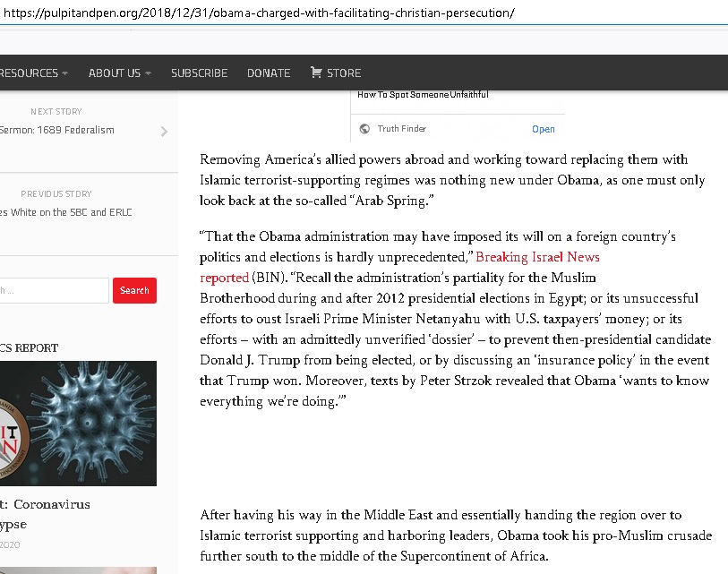Viewport: 728px width, 574px height.
Task: Go to the Store menu link
Action: (344, 73)
